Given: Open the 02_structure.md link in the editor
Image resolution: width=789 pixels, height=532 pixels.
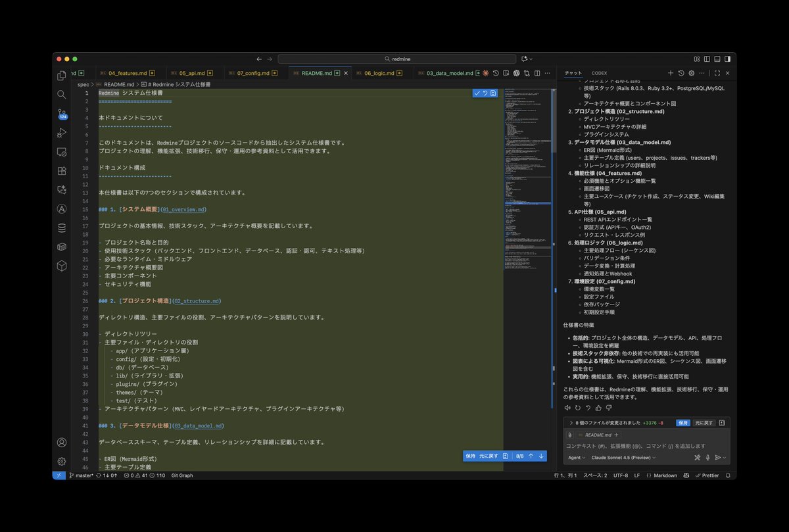Looking at the screenshot, I should [197, 301].
